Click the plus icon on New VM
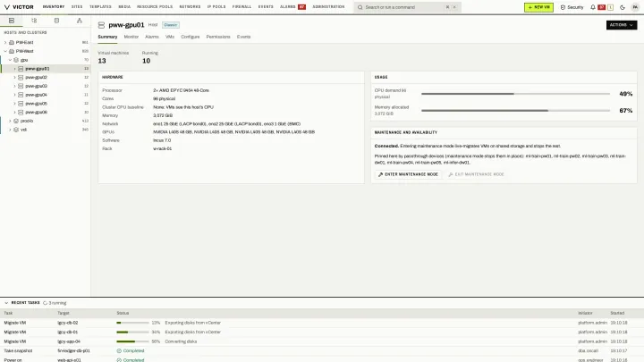 click(x=530, y=7)
